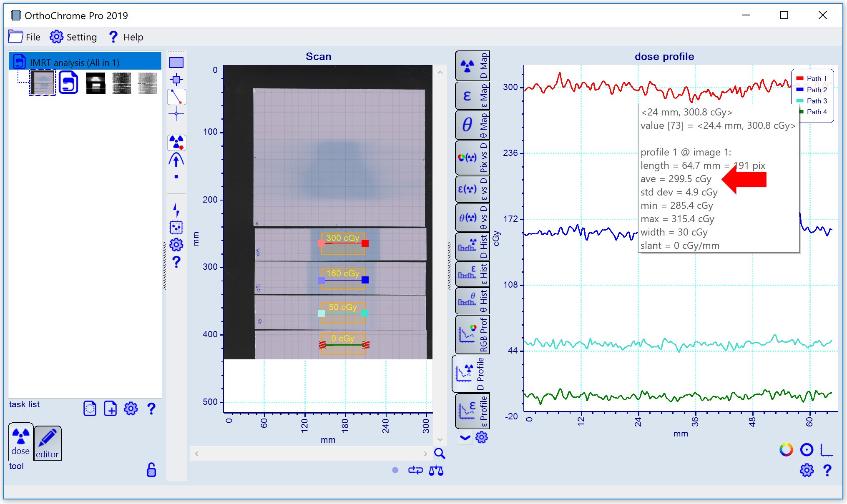Switch to the editor tool tab

point(47,443)
